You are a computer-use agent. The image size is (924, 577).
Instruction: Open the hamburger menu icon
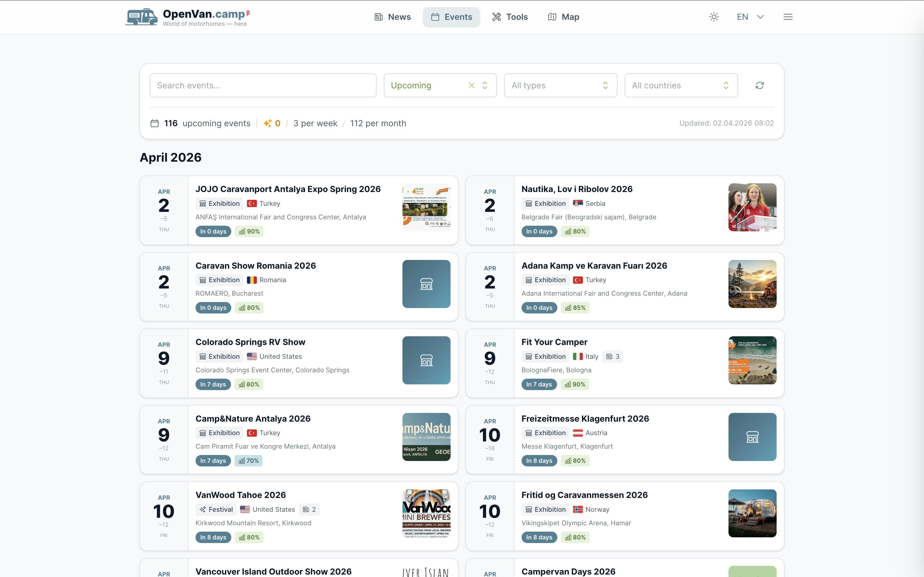(x=788, y=17)
